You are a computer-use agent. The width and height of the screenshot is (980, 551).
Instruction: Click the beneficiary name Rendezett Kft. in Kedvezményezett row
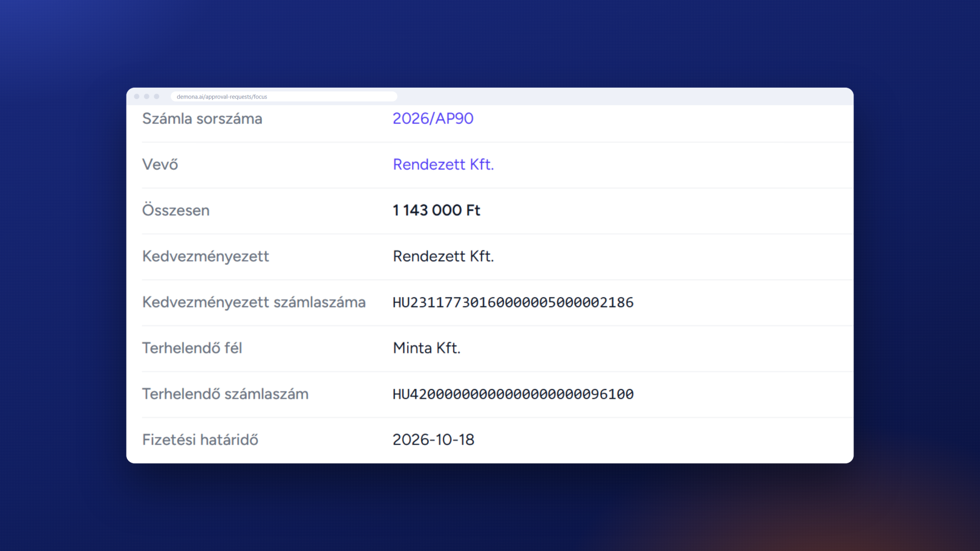[443, 256]
